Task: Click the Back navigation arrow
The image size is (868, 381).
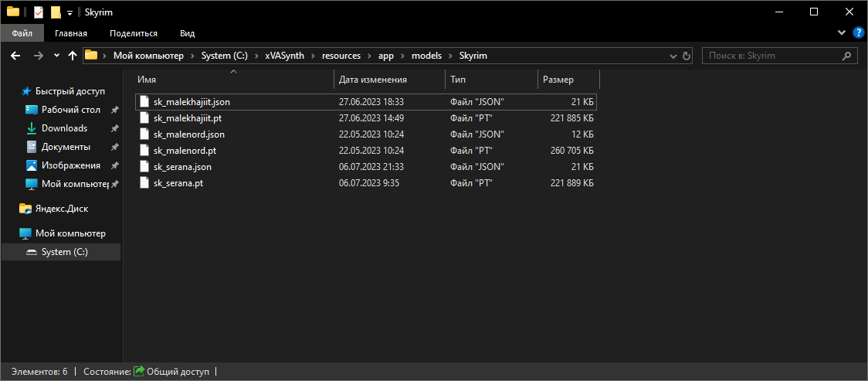Action: point(15,56)
